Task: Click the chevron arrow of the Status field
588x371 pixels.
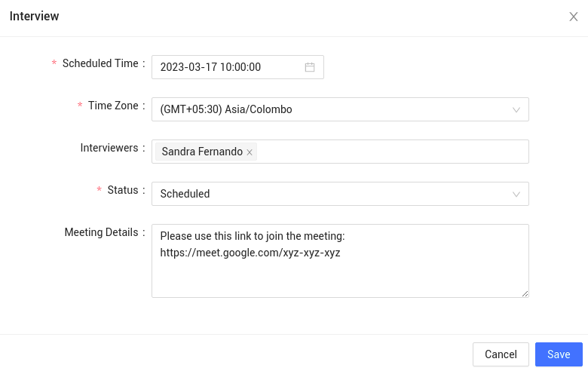Action: (x=516, y=195)
